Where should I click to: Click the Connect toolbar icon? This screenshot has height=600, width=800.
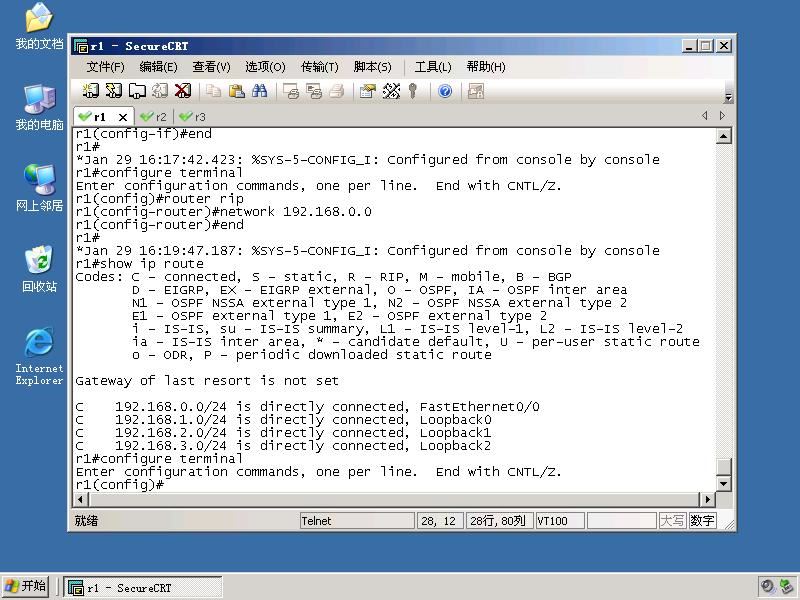point(90,91)
